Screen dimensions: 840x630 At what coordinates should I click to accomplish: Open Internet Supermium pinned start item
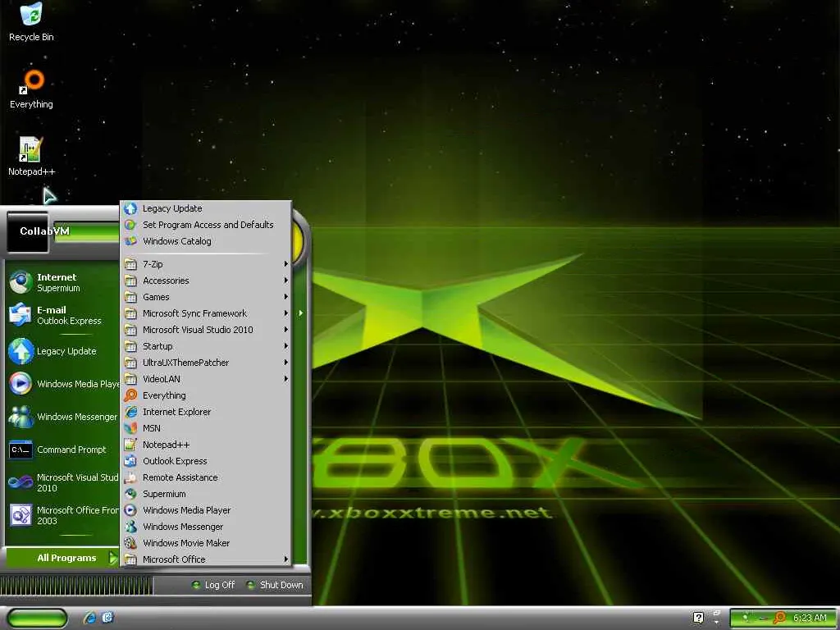pos(62,282)
